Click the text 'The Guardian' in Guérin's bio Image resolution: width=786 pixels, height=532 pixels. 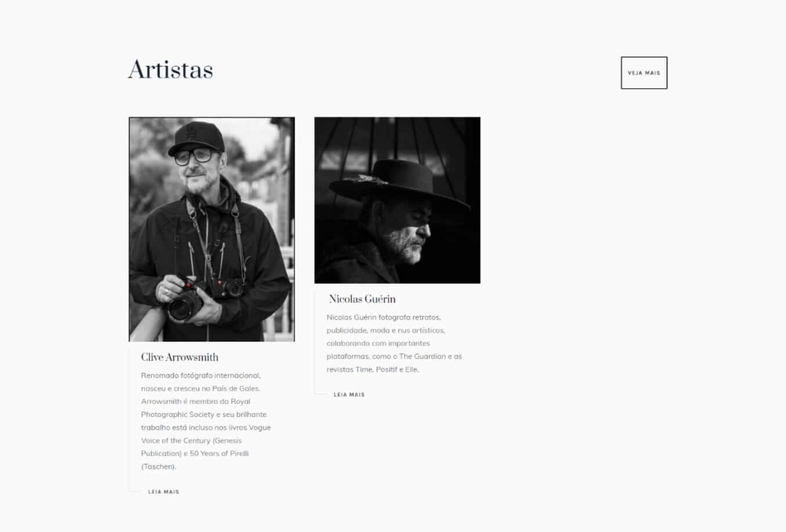click(x=422, y=356)
